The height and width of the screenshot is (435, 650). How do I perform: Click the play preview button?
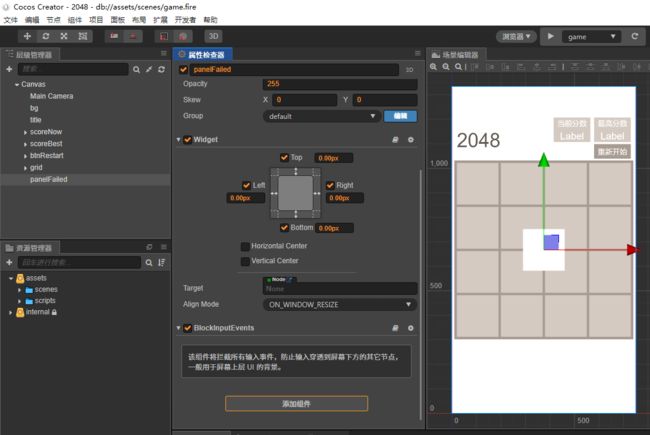[551, 36]
